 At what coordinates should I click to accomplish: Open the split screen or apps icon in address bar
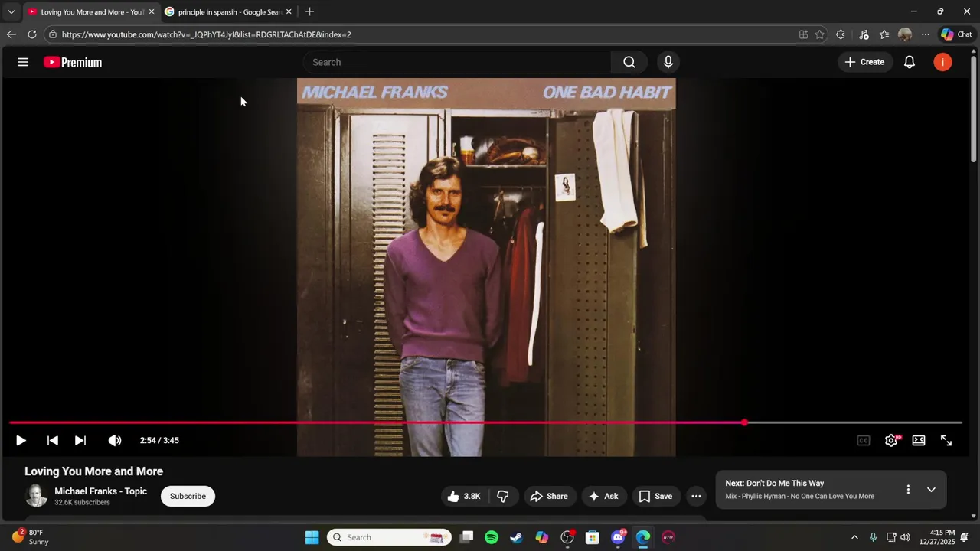803,34
